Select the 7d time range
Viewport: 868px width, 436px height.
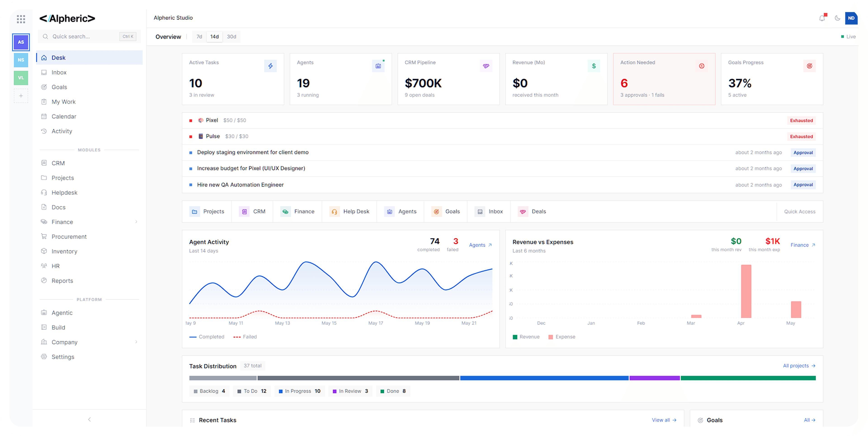point(199,37)
